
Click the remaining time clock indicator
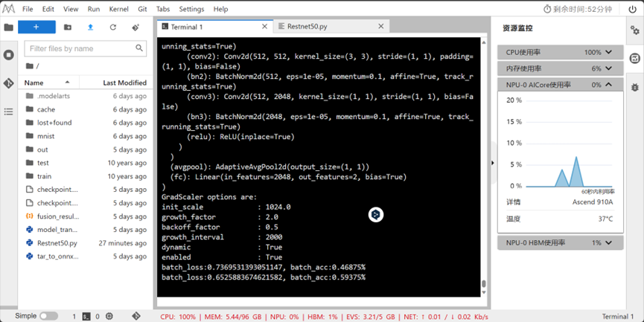pos(578,9)
